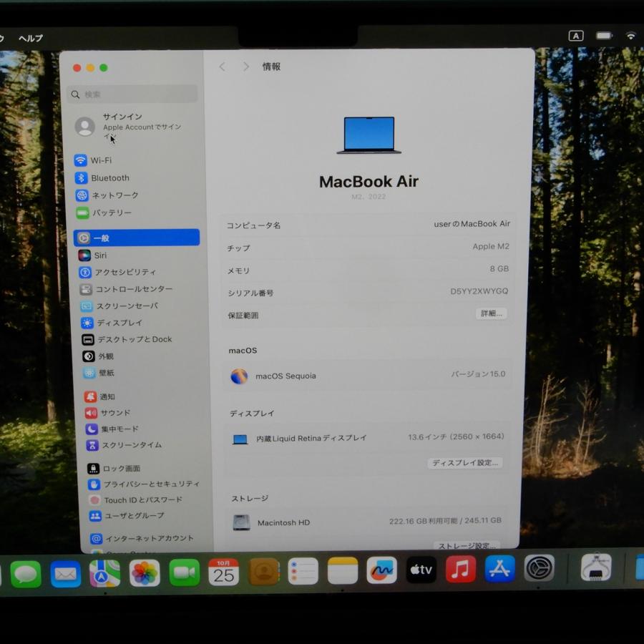644x644 pixels.
Task: Go forward with the right chevron
Action: tap(246, 67)
